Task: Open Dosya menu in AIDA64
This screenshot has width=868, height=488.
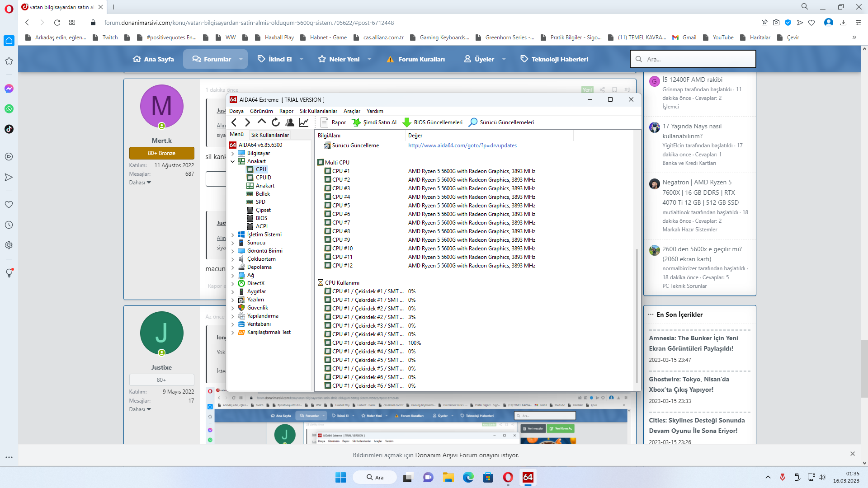Action: pyautogui.click(x=236, y=111)
